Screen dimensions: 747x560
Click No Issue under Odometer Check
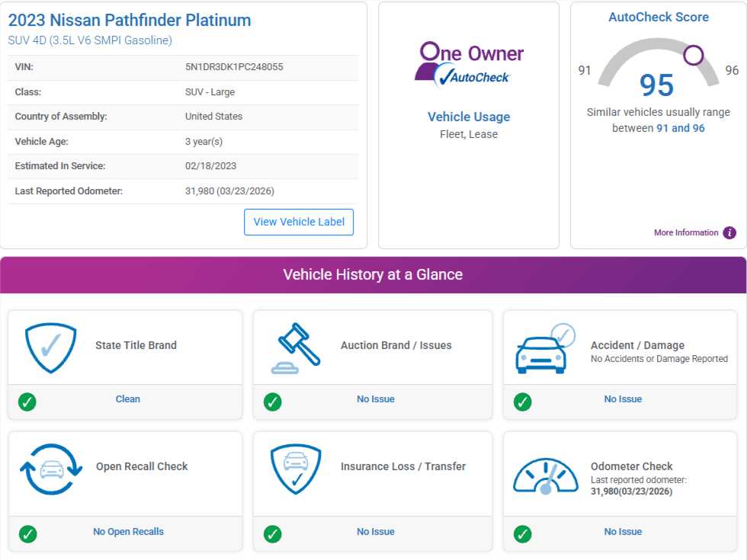(623, 532)
